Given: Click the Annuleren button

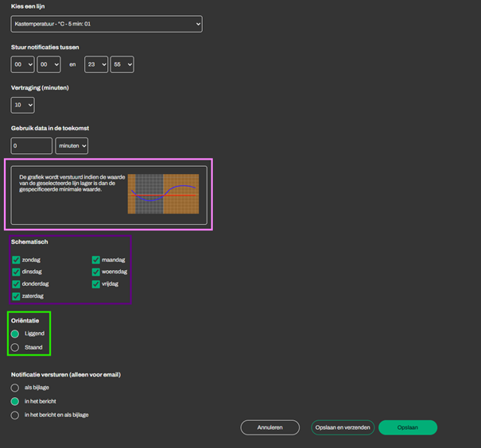Looking at the screenshot, I should 270,427.
